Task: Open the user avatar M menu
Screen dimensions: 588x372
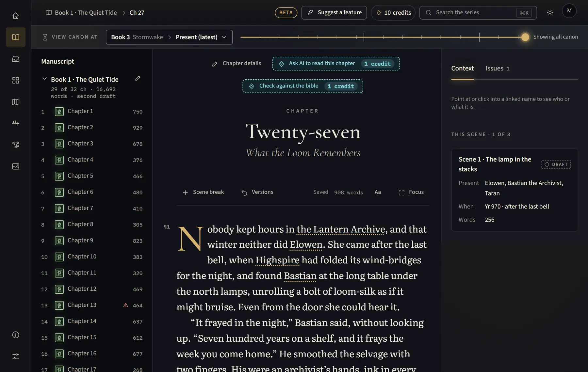Action: (x=569, y=11)
